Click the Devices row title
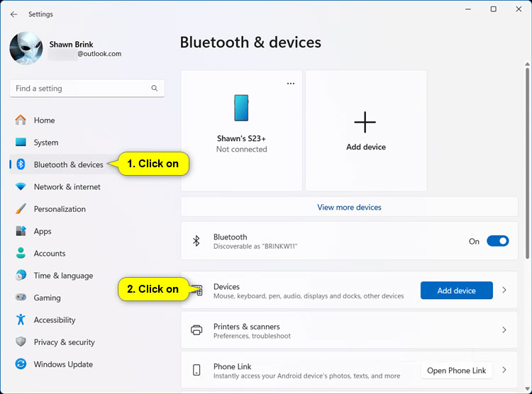Image resolution: width=532 pixels, height=394 pixels. (226, 286)
